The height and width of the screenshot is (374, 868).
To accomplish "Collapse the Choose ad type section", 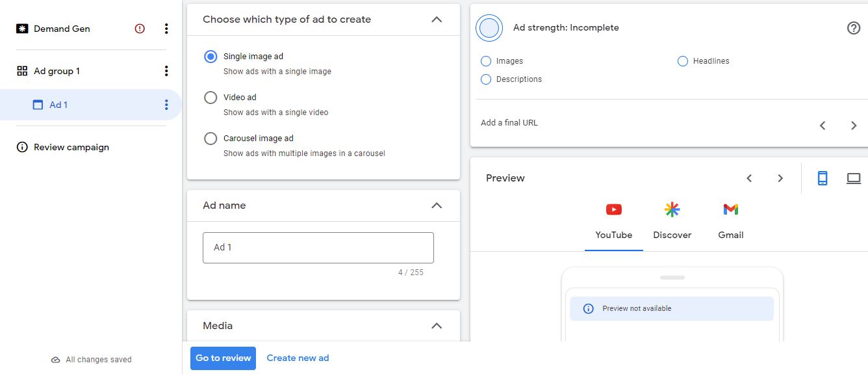I will pyautogui.click(x=437, y=20).
